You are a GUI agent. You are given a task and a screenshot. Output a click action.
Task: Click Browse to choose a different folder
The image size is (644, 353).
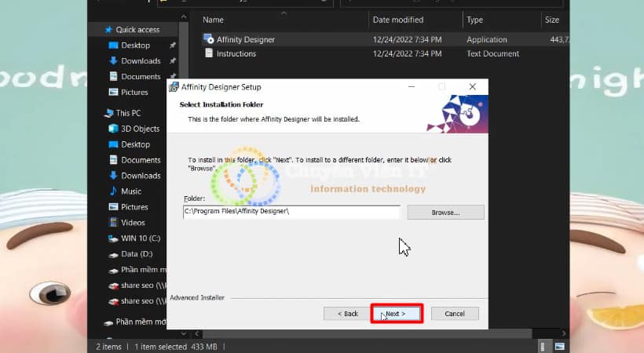tap(445, 213)
